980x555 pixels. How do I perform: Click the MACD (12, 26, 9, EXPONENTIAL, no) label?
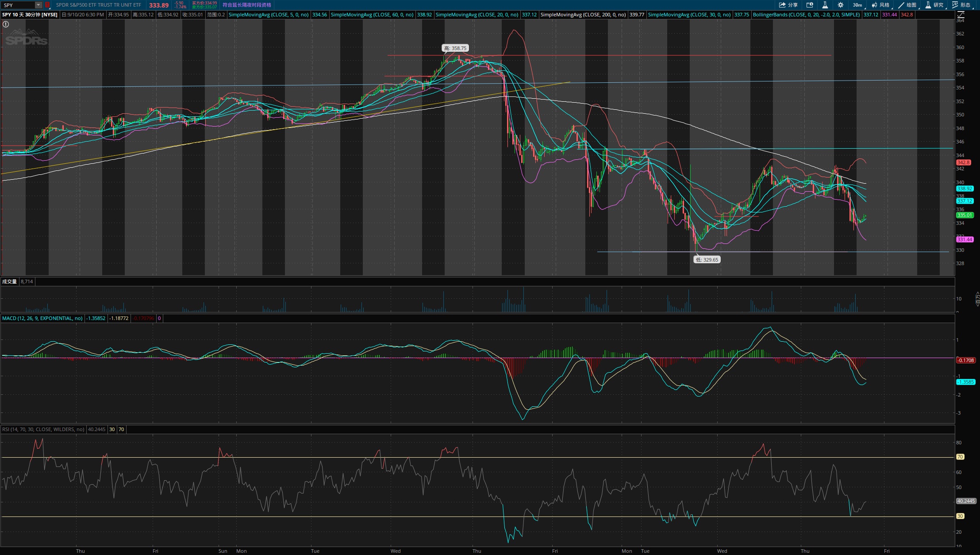tap(42, 318)
